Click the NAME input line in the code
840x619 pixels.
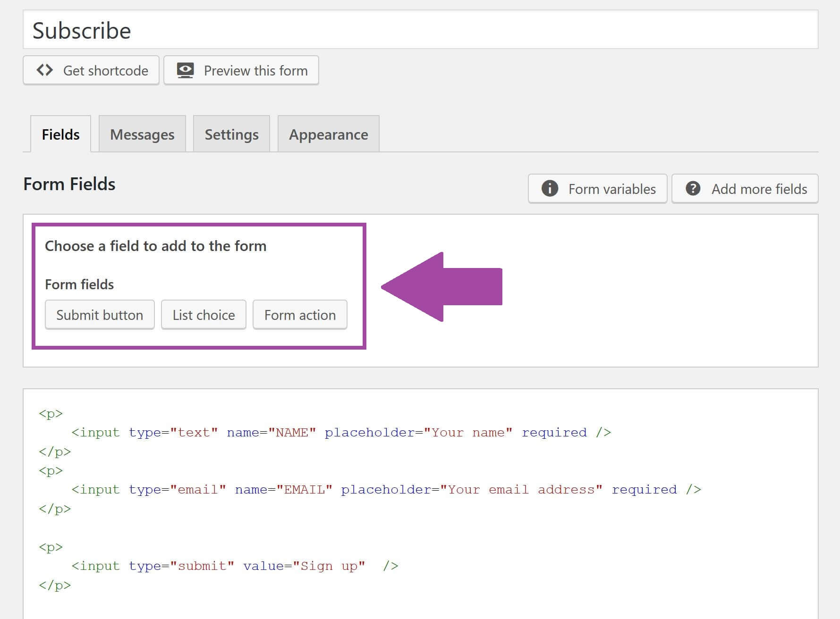pos(291,432)
